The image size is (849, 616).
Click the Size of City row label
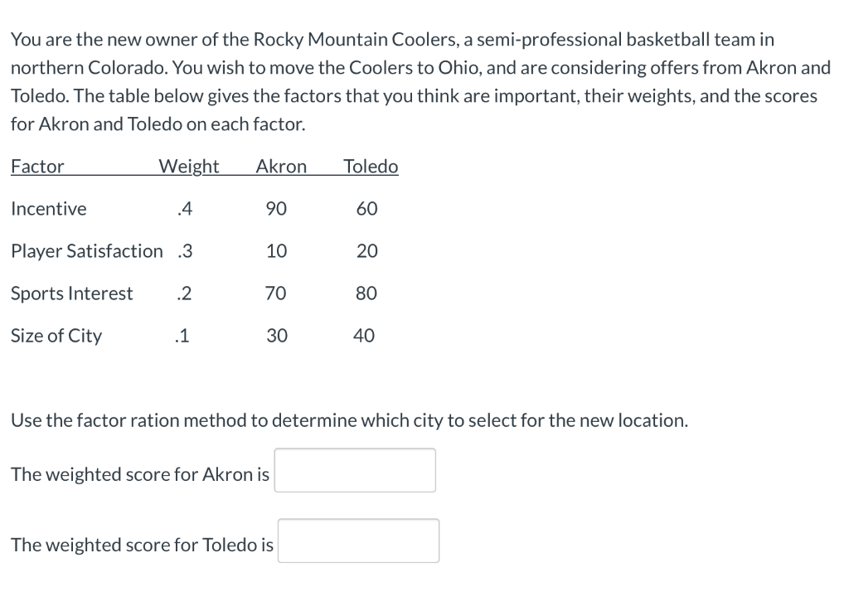56,336
